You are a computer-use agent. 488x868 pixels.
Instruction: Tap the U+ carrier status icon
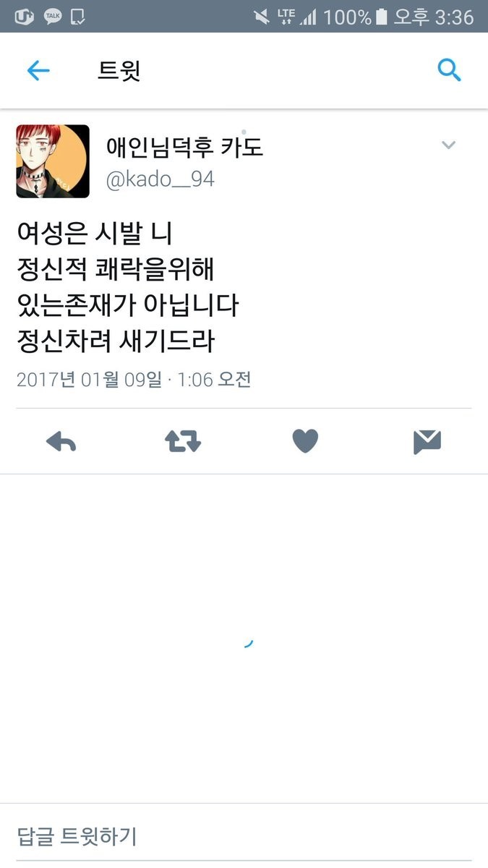(x=25, y=16)
